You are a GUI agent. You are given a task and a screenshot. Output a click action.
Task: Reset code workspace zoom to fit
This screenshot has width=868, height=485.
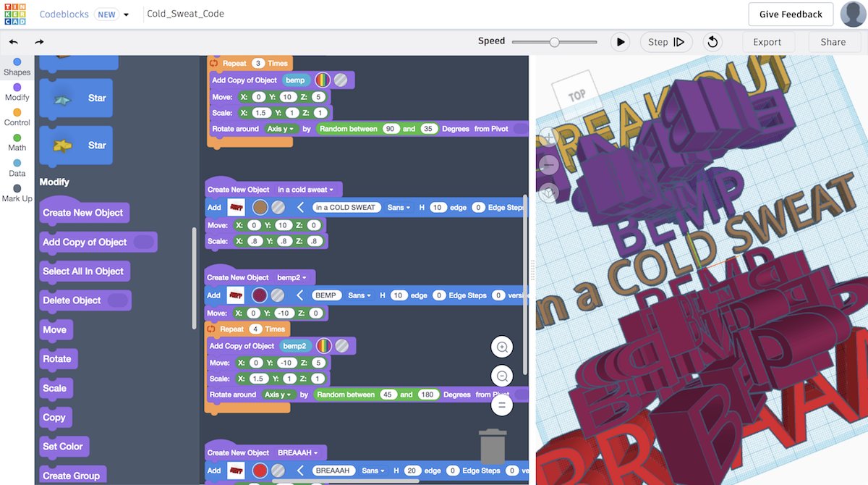pos(502,405)
